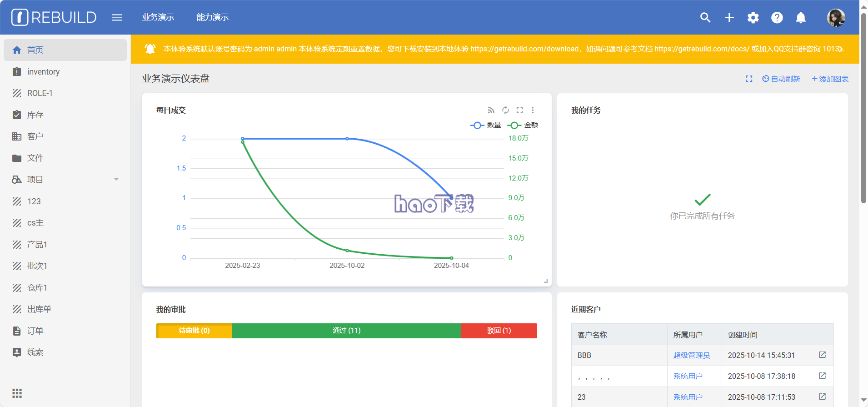Expand 每日成交 chart to fullscreen

[519, 110]
